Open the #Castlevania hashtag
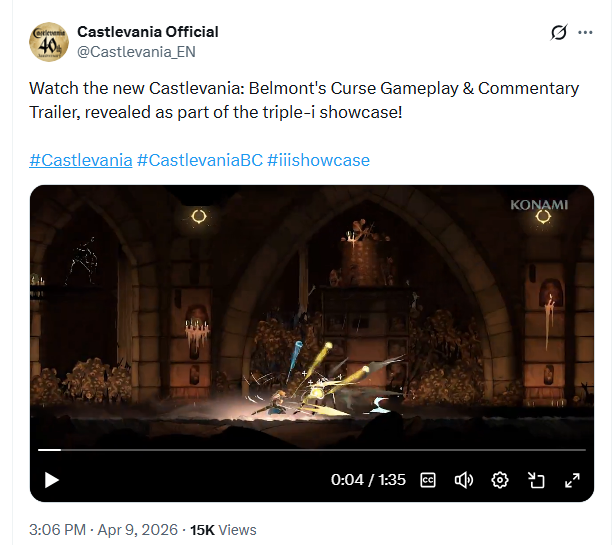 pyautogui.click(x=81, y=160)
